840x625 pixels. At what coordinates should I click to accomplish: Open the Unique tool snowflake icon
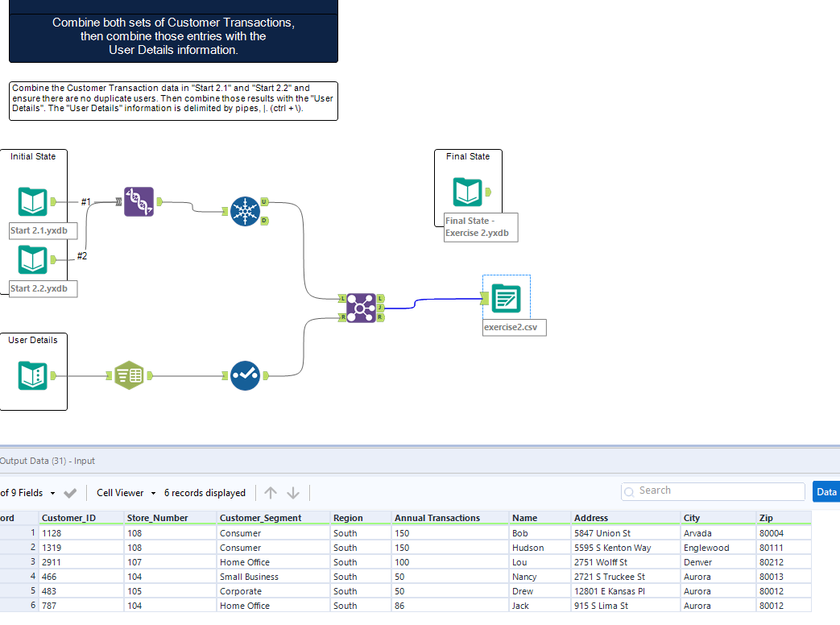click(246, 211)
